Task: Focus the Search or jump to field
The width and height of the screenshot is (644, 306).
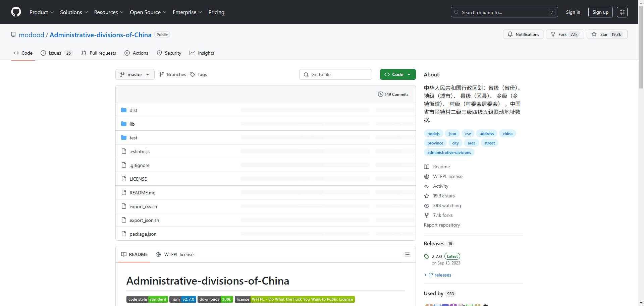Action: [504, 12]
